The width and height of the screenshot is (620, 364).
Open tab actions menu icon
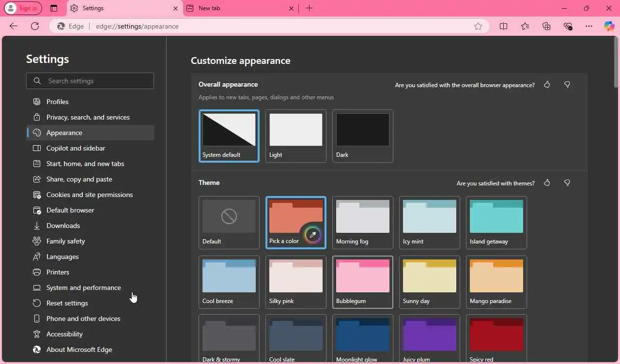tap(54, 8)
